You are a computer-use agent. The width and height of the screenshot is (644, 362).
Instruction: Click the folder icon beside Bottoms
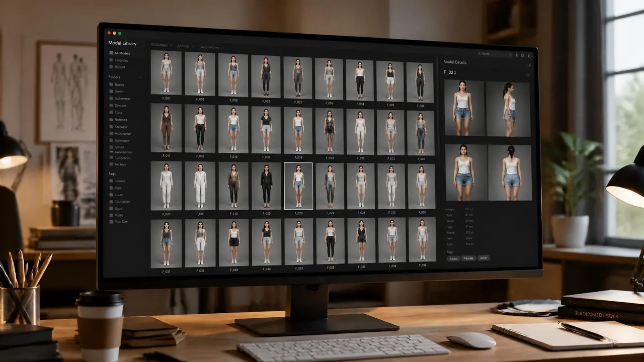tap(111, 120)
